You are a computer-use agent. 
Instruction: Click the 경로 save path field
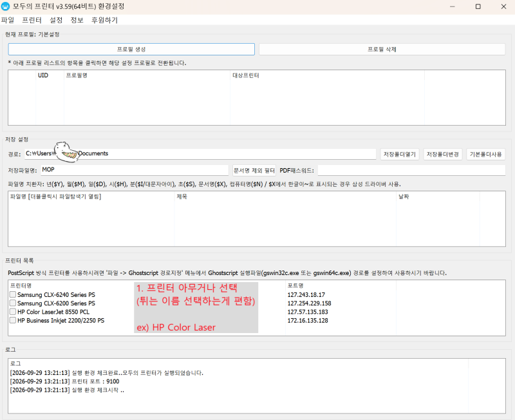click(x=200, y=153)
